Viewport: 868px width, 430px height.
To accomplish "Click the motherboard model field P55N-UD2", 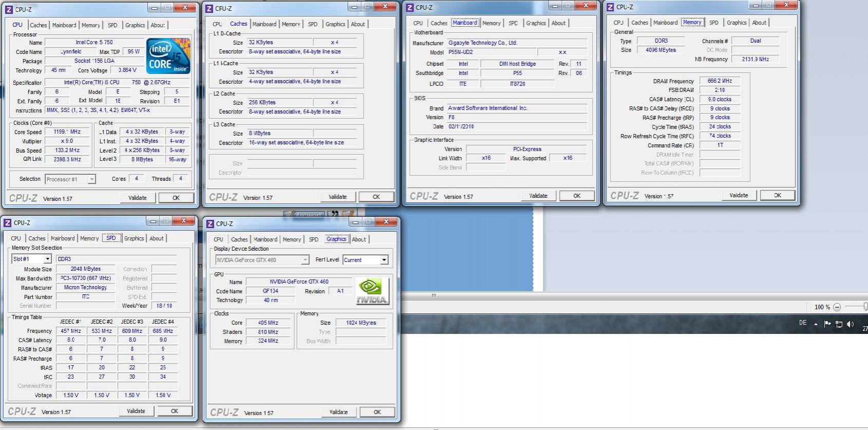I will click(x=491, y=52).
